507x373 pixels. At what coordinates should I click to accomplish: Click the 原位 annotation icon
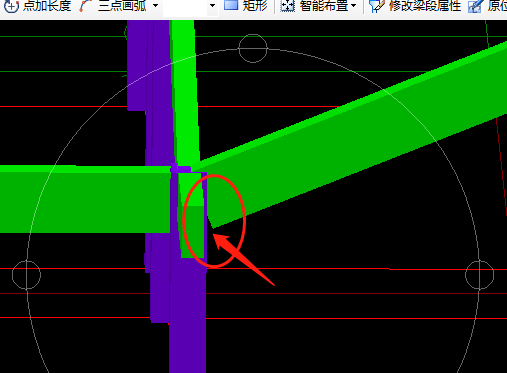tap(475, 6)
